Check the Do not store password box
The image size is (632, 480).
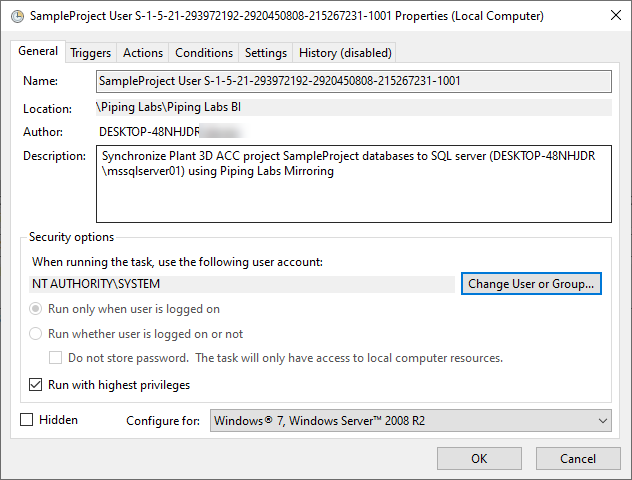pos(56,358)
